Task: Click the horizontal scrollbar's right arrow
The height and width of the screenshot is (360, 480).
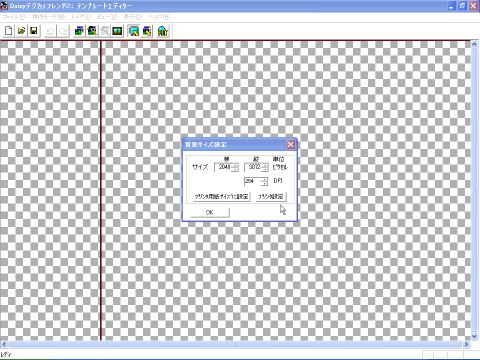Action: [x=466, y=344]
